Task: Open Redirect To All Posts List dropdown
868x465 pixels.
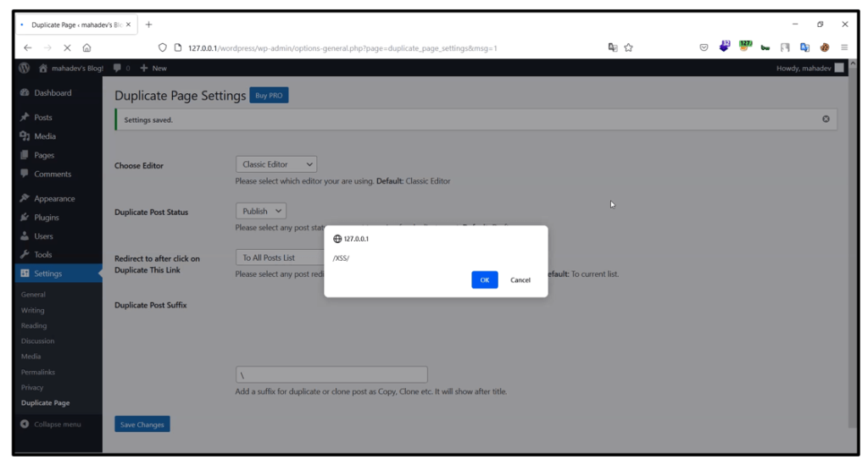Action: coord(280,257)
